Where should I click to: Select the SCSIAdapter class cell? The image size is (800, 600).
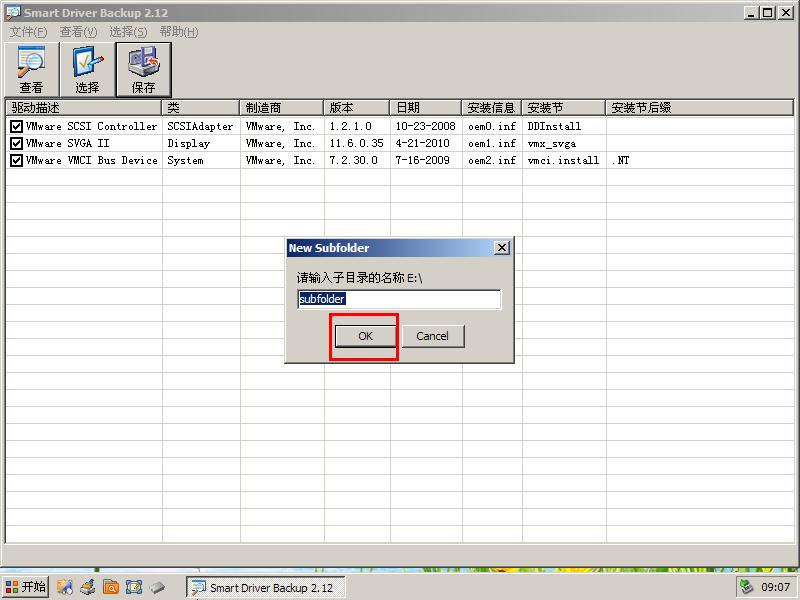pyautogui.click(x=200, y=126)
